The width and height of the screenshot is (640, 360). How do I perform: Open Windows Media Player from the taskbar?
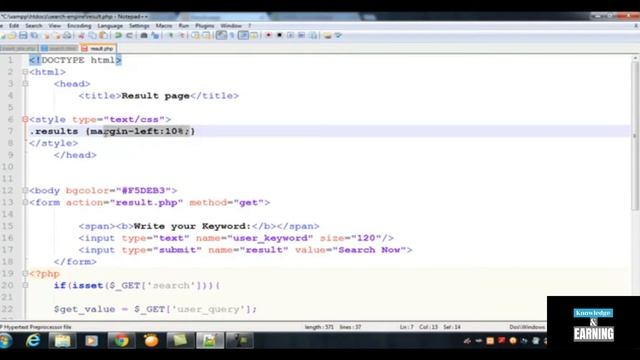91,340
